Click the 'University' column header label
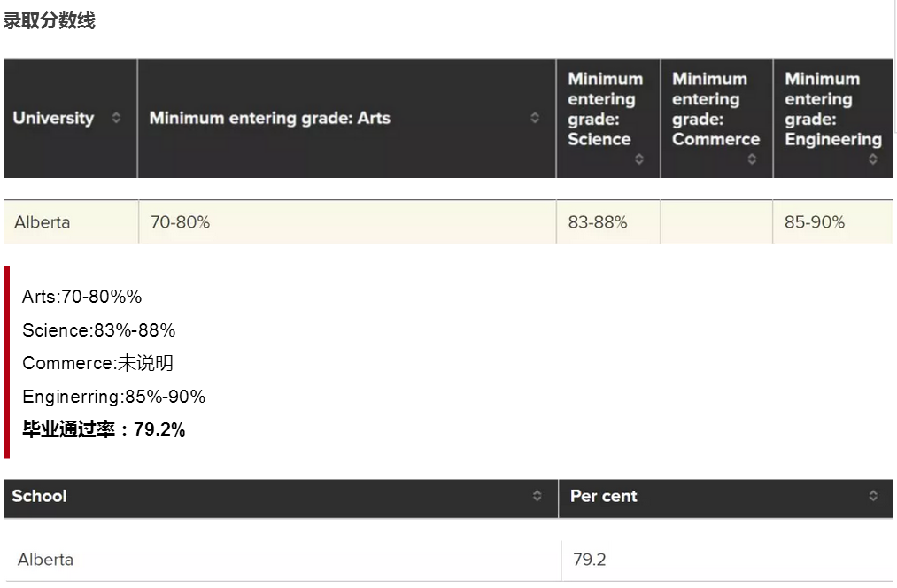Image resolution: width=897 pixels, height=588 pixels. [53, 118]
